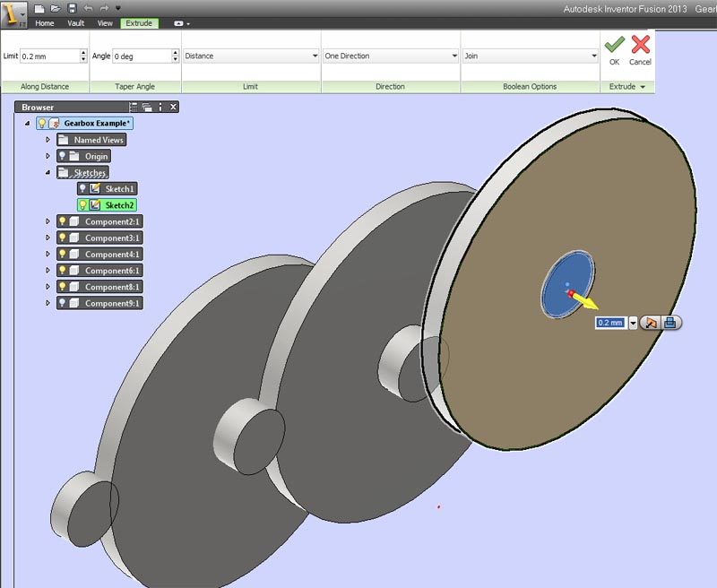Image resolution: width=717 pixels, height=588 pixels.
Task: Toggle Component4:1 visibility lightbulb
Action: 63,255
